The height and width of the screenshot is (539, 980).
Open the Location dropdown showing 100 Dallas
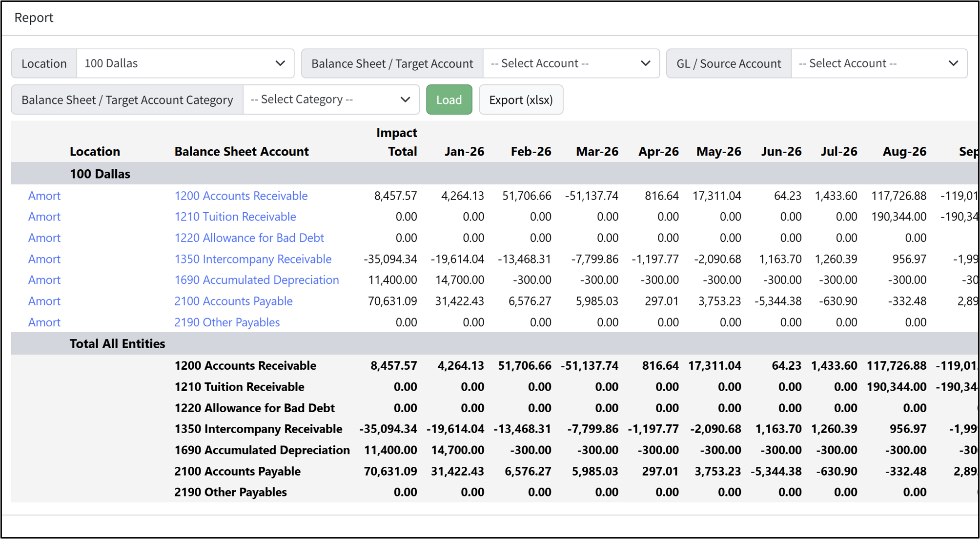185,63
